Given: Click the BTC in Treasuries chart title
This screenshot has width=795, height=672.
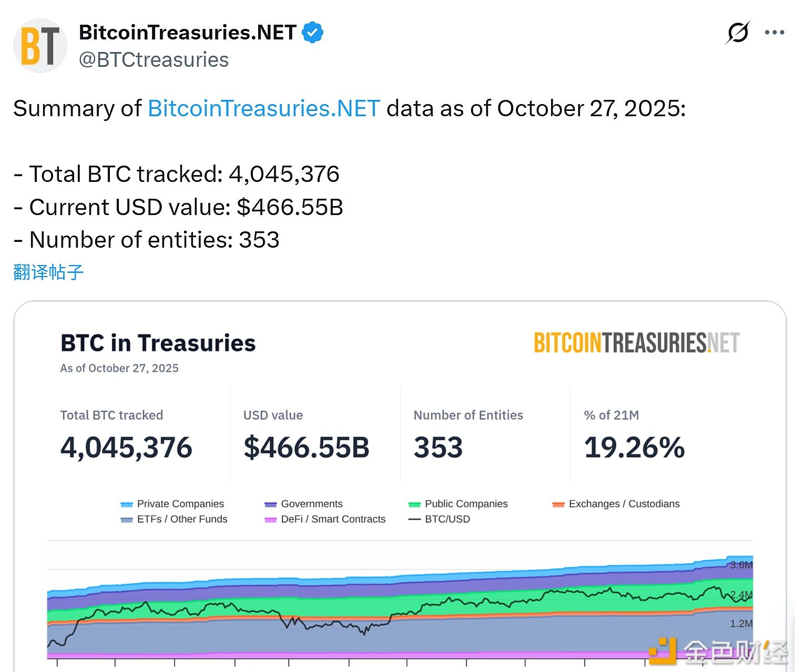Looking at the screenshot, I should (x=158, y=343).
